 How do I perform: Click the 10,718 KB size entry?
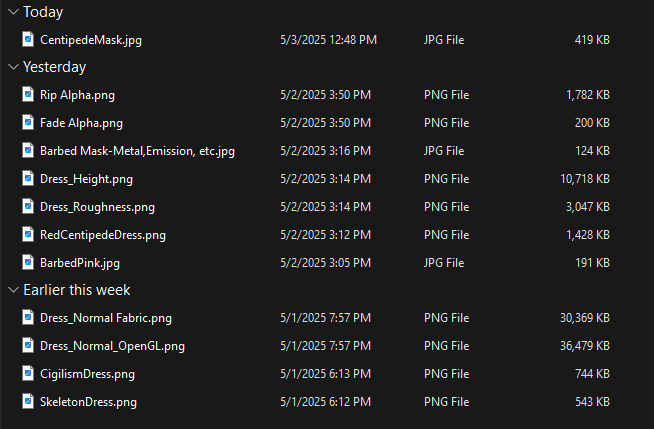tap(585, 179)
